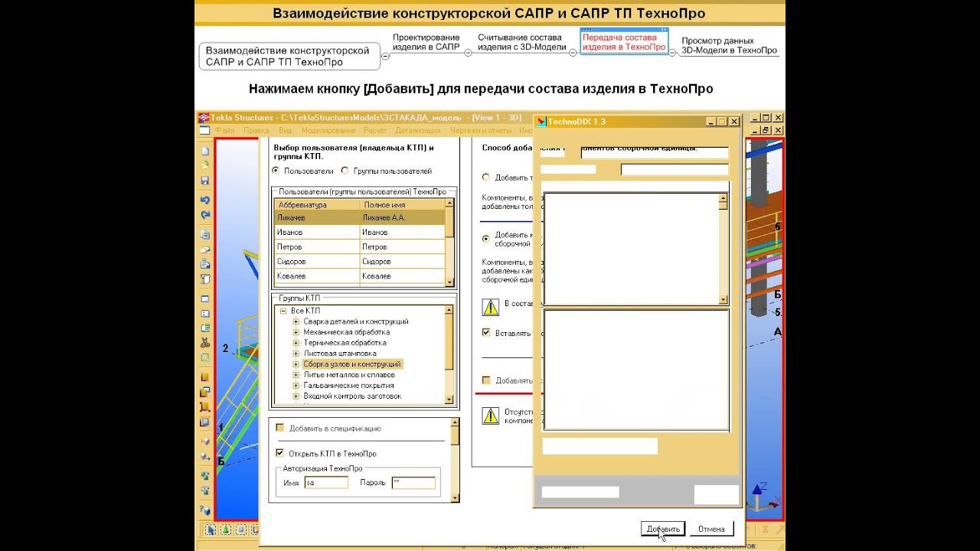This screenshot has height=551, width=980.
Task: Click down arrow of Группы КТП tree scrollbar
Action: tap(449, 399)
